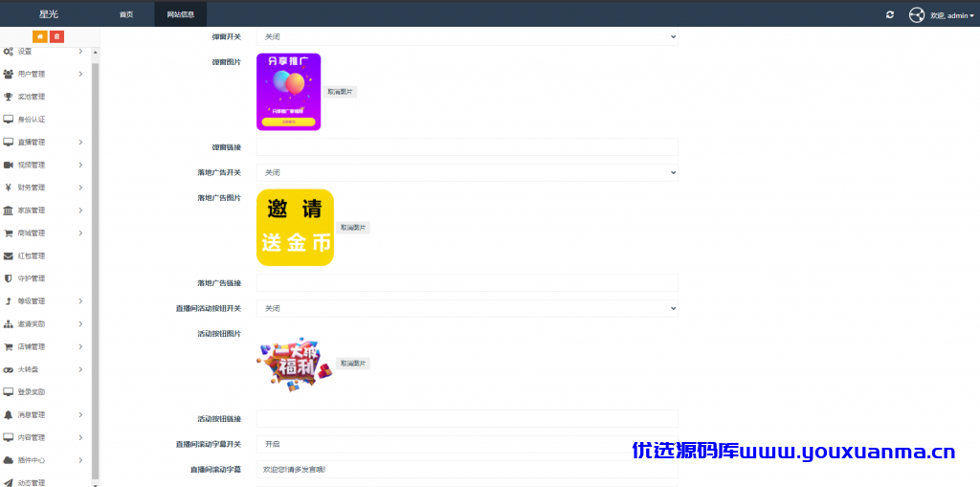Image resolution: width=980 pixels, height=487 pixels.
Task: Click the refresh icon in top bar
Action: pos(890,14)
